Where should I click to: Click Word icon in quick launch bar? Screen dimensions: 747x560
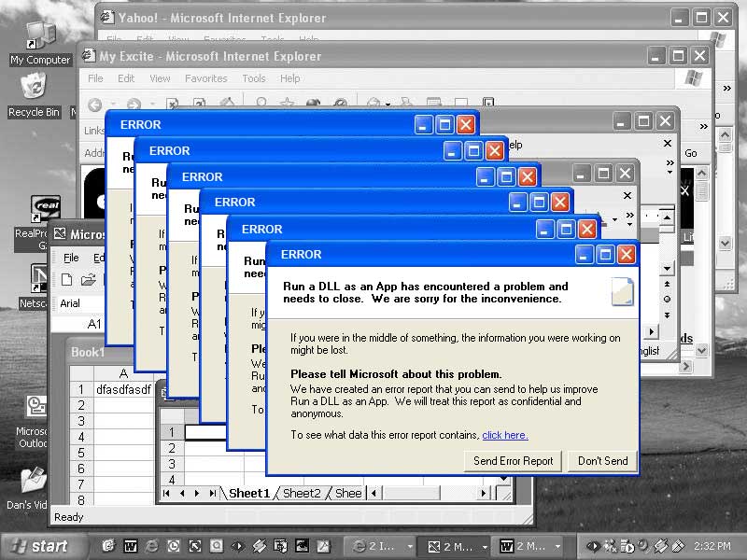130,546
